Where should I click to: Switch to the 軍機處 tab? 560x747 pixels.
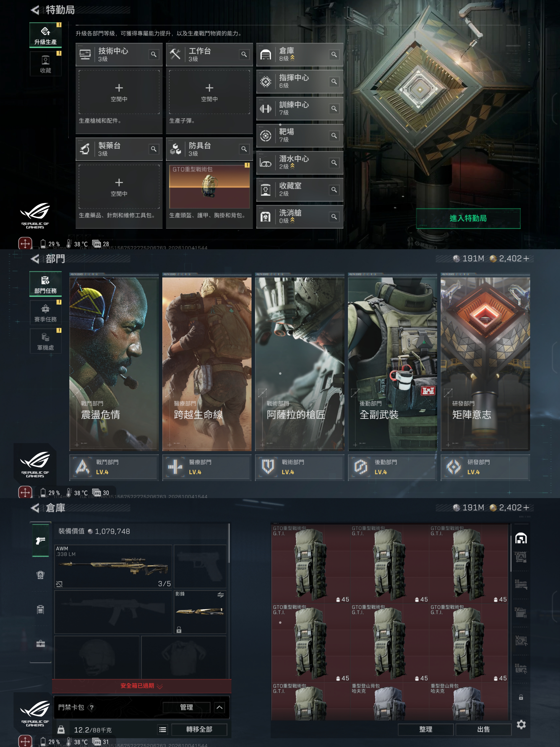(46, 341)
